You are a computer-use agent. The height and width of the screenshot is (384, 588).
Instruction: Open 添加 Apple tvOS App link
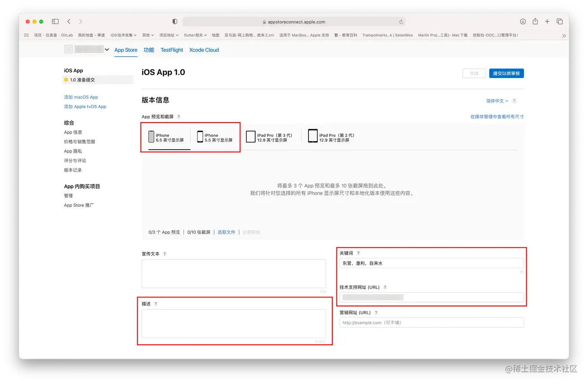(x=85, y=107)
